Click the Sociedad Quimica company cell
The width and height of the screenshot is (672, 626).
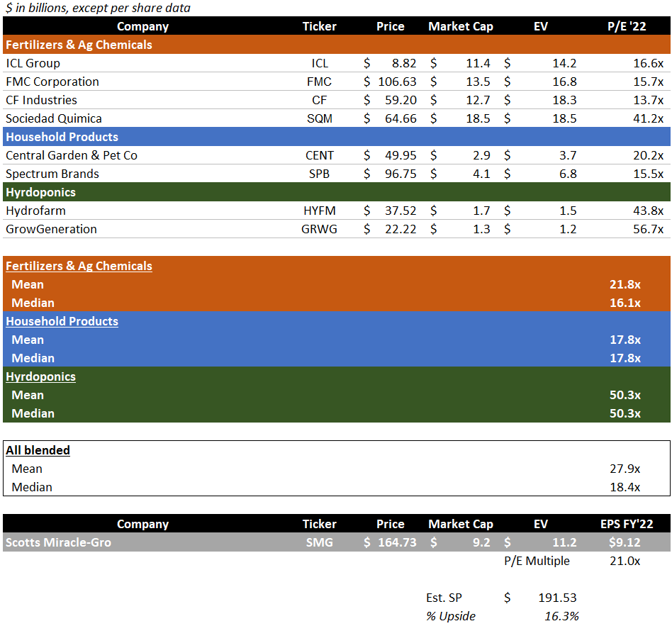pos(54,118)
